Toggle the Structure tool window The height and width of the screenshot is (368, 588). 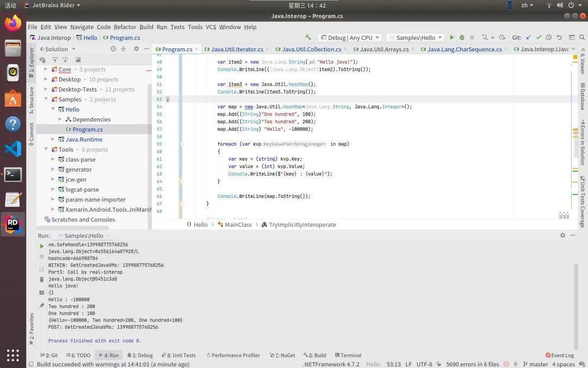click(32, 100)
